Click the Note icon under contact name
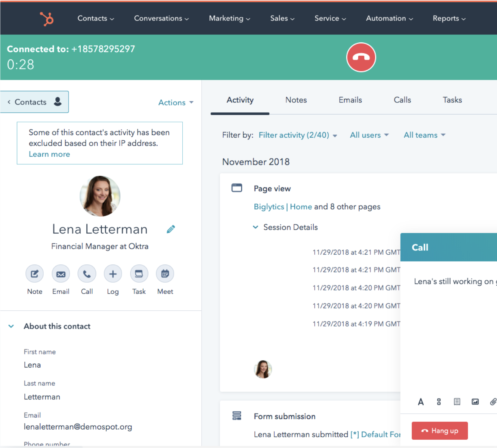Viewport: 497px width, 448px height. point(35,274)
